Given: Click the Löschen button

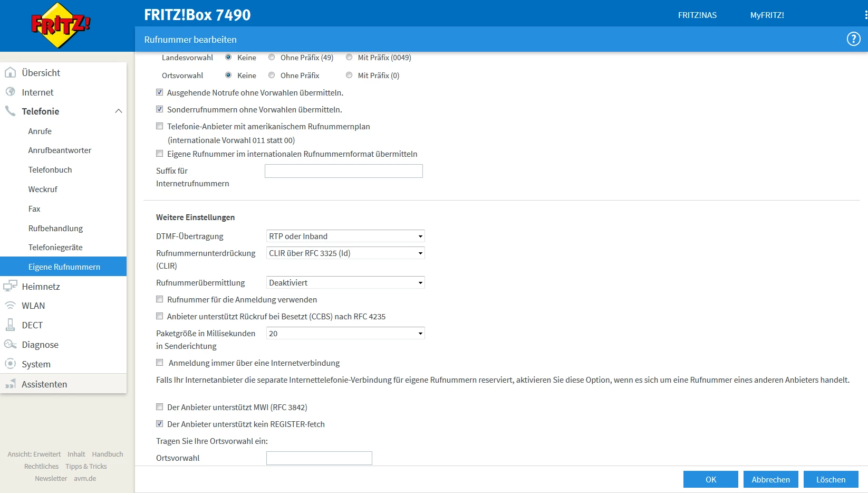Looking at the screenshot, I should [831, 479].
